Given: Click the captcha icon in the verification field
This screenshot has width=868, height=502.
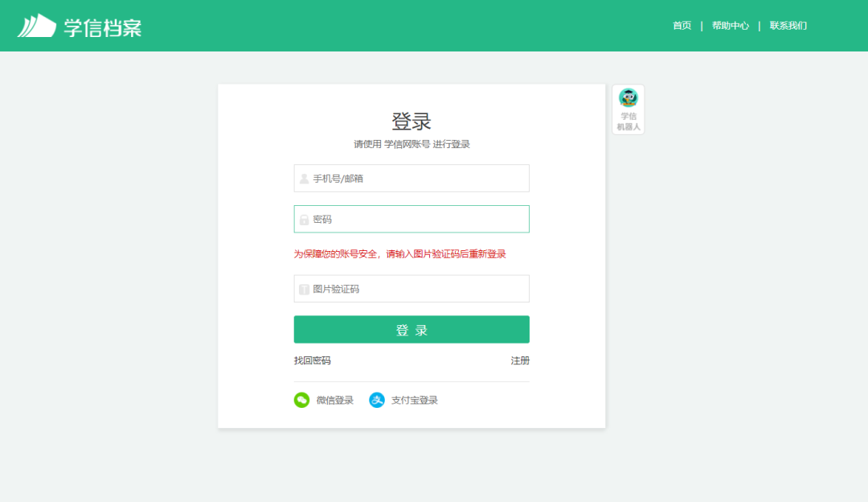Looking at the screenshot, I should click(304, 288).
